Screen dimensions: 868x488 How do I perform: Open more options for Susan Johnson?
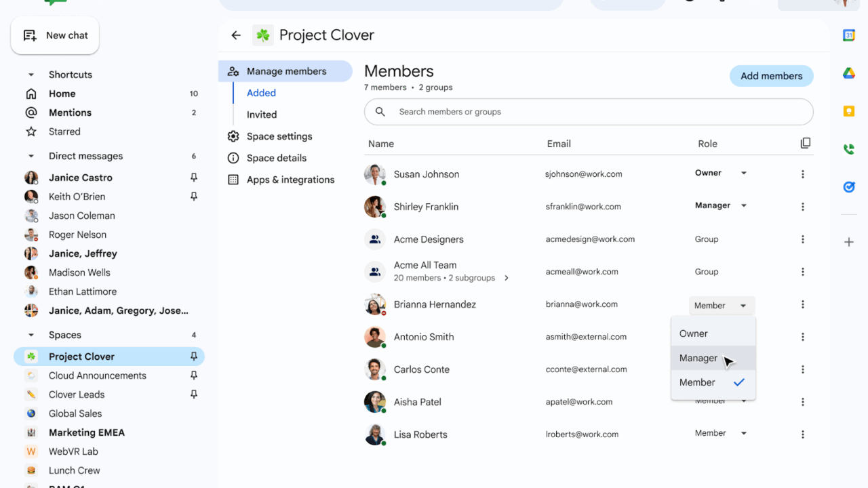(x=802, y=174)
